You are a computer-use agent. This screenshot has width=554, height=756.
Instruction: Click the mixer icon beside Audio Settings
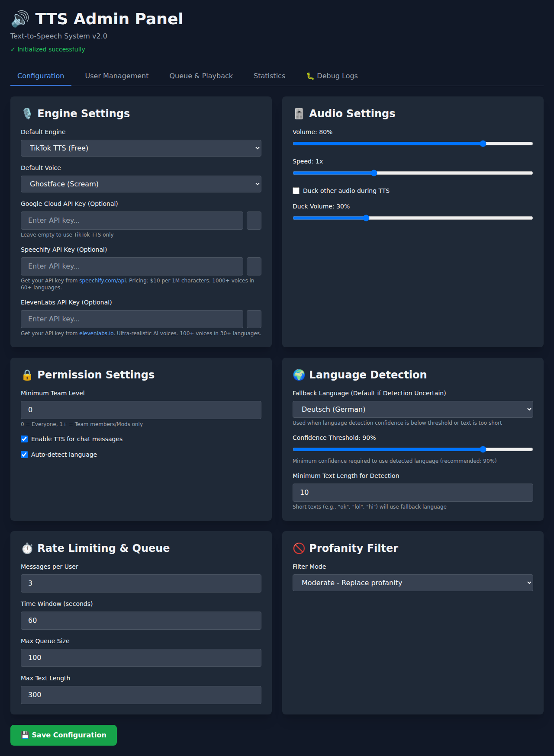(x=299, y=113)
